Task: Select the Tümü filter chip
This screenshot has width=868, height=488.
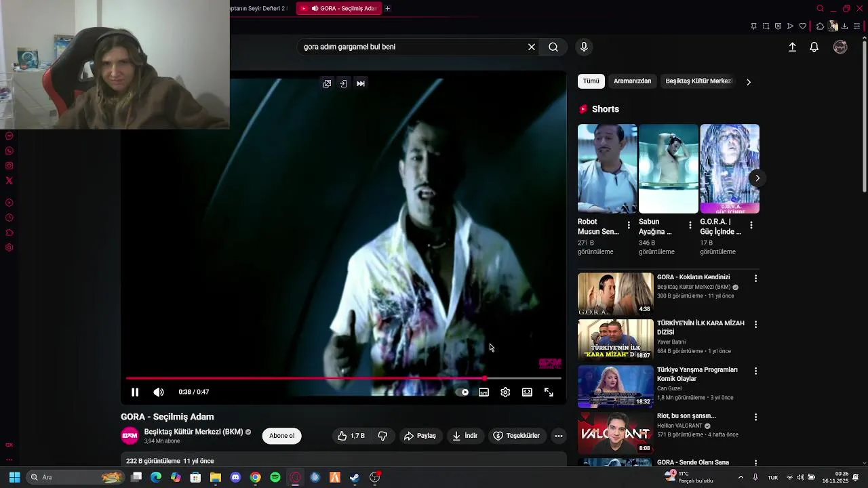Action: (x=591, y=81)
